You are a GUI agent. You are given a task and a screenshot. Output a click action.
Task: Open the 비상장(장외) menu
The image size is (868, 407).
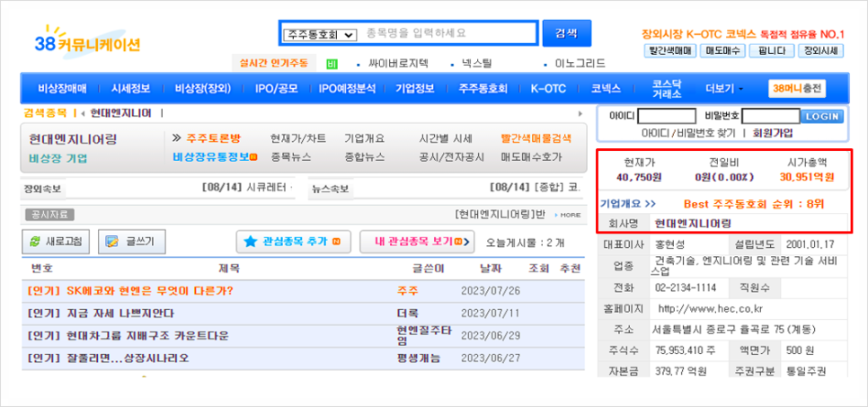[x=202, y=89]
